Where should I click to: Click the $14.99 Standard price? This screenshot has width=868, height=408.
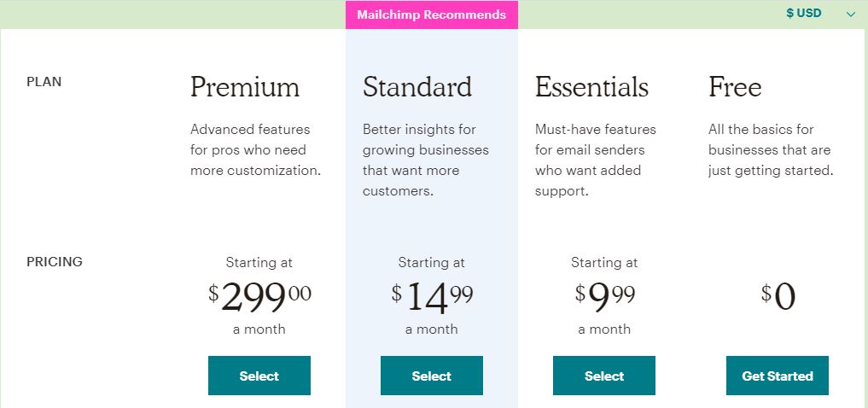433,297
